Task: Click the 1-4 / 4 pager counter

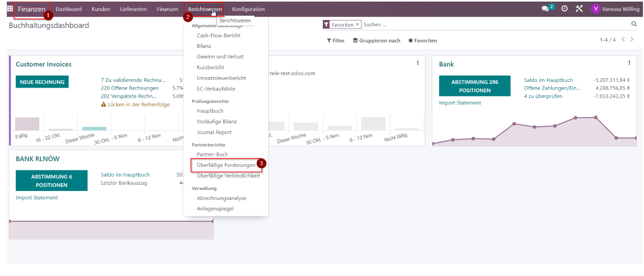Action: [x=608, y=40]
